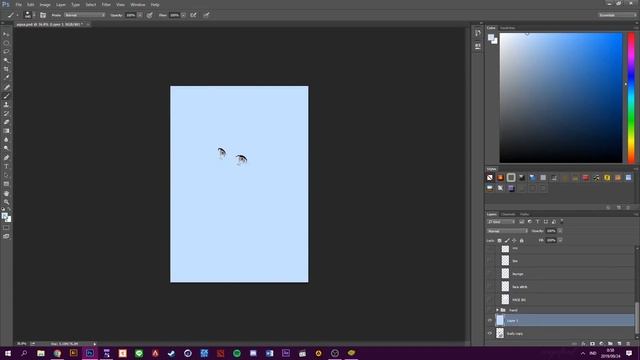This screenshot has width=640, height=360.
Task: Toggle pressure for opacity button
Action: [x=150, y=15]
